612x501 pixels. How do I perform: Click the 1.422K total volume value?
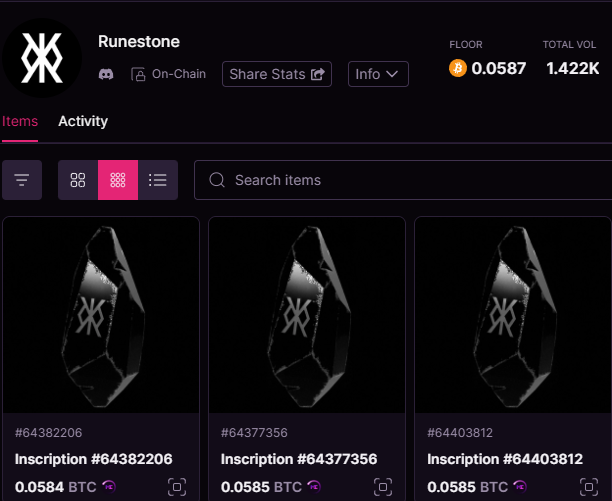(x=573, y=68)
